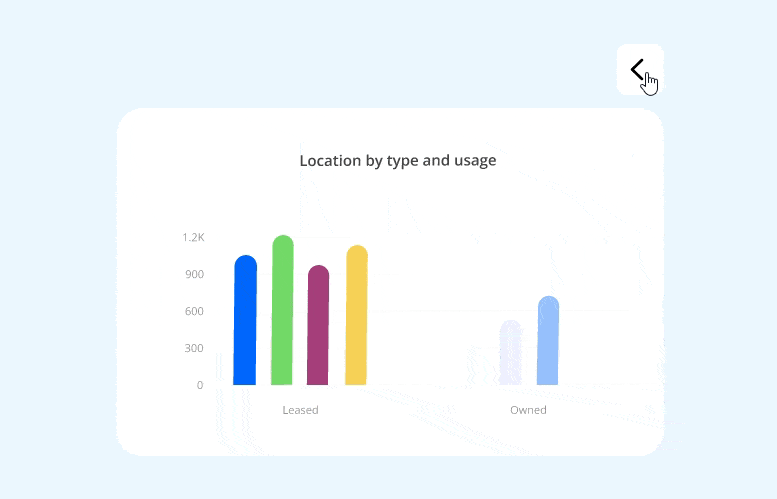Select the light blue bar in Owned group

point(548,340)
